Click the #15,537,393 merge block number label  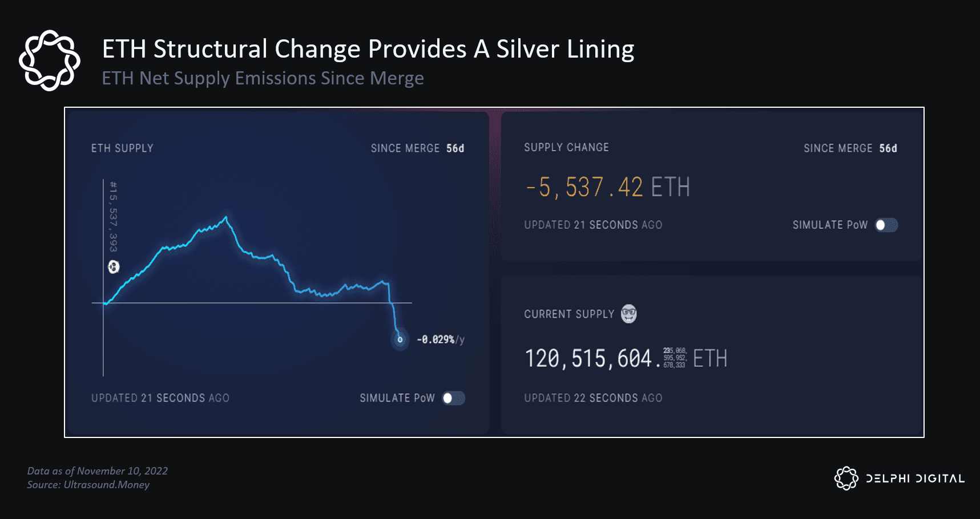pyautogui.click(x=114, y=217)
